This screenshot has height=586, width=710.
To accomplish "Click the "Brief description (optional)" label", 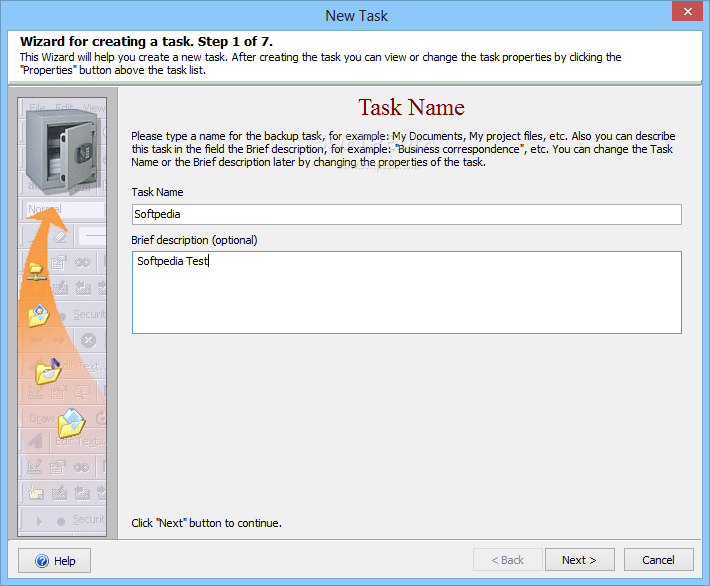I will (x=194, y=240).
